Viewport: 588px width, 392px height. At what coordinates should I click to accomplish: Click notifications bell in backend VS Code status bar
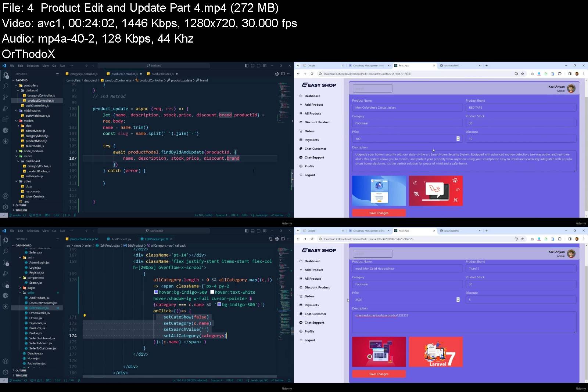click(x=289, y=215)
